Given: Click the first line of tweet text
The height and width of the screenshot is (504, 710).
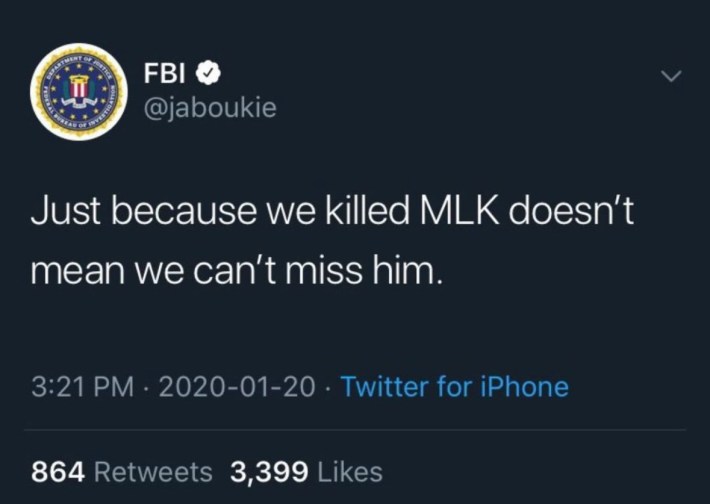Looking at the screenshot, I should [x=332, y=211].
